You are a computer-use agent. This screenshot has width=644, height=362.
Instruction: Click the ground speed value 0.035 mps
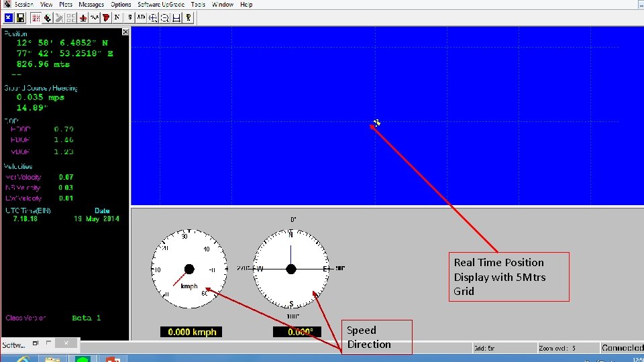40,97
